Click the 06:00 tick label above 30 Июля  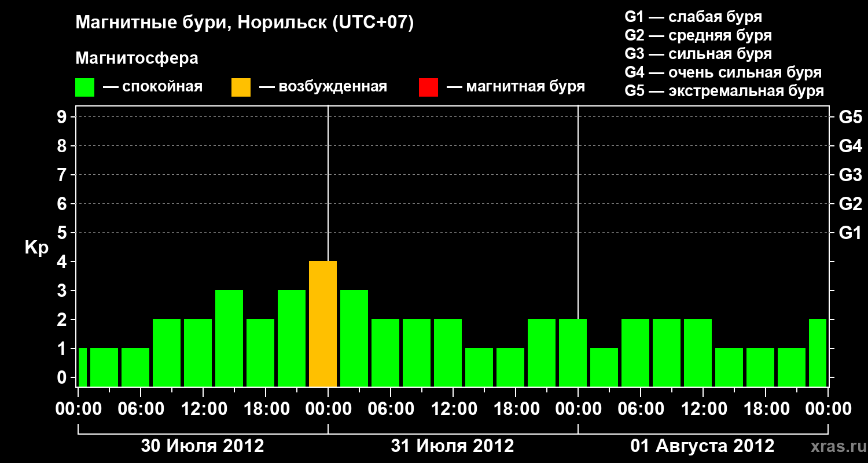point(141,409)
